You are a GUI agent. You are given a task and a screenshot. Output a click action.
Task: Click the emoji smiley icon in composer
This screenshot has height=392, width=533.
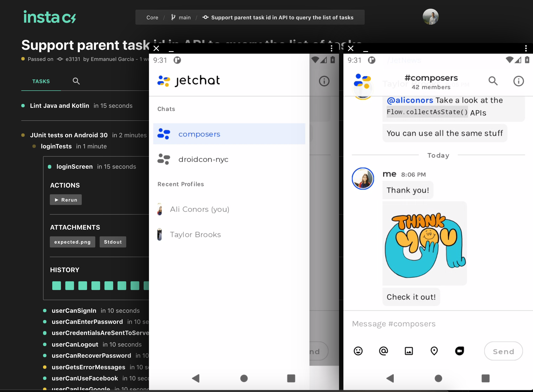[x=358, y=351]
